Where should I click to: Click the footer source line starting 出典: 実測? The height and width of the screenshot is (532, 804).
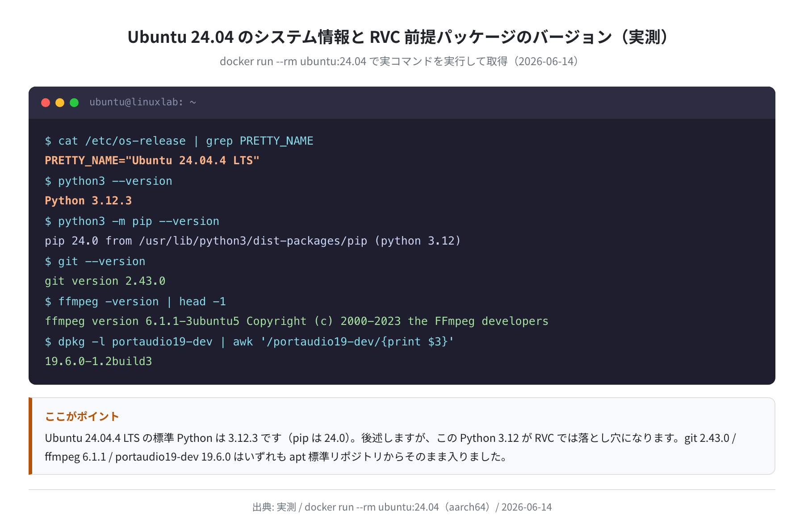pos(402,507)
